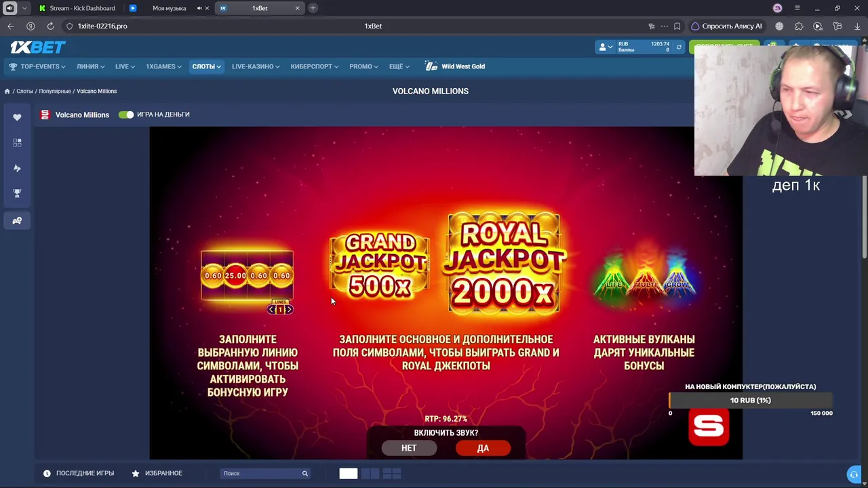Click the Volcano Millions game title label

tap(82, 115)
